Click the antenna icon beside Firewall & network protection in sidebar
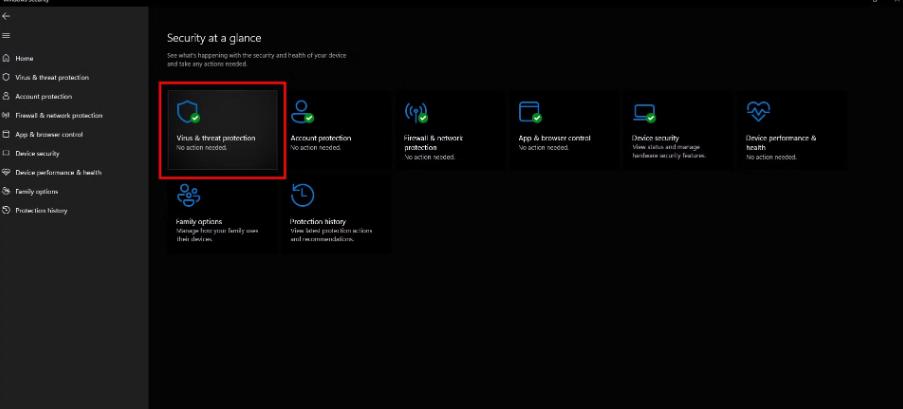Image resolution: width=903 pixels, height=409 pixels. (x=6, y=115)
